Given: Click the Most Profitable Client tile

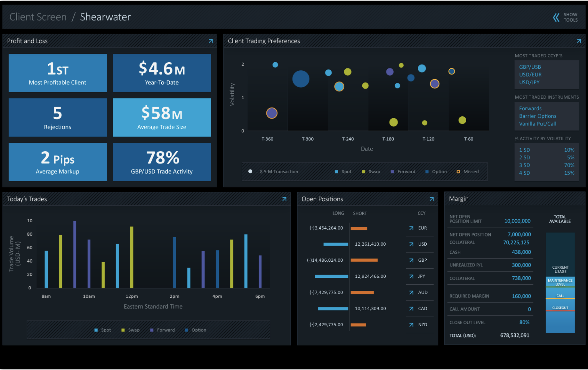Looking at the screenshot, I should [58, 73].
